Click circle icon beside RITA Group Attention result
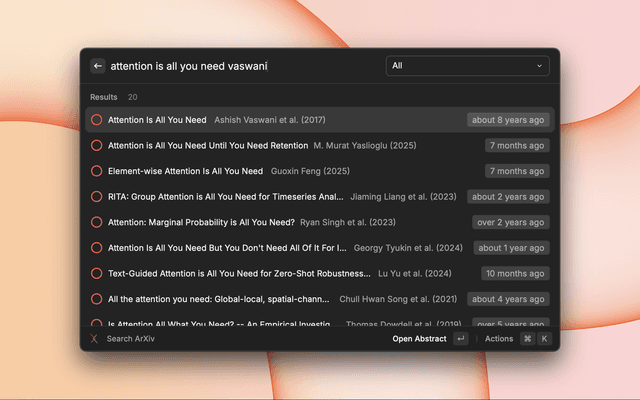Image resolution: width=640 pixels, height=400 pixels. point(96,197)
